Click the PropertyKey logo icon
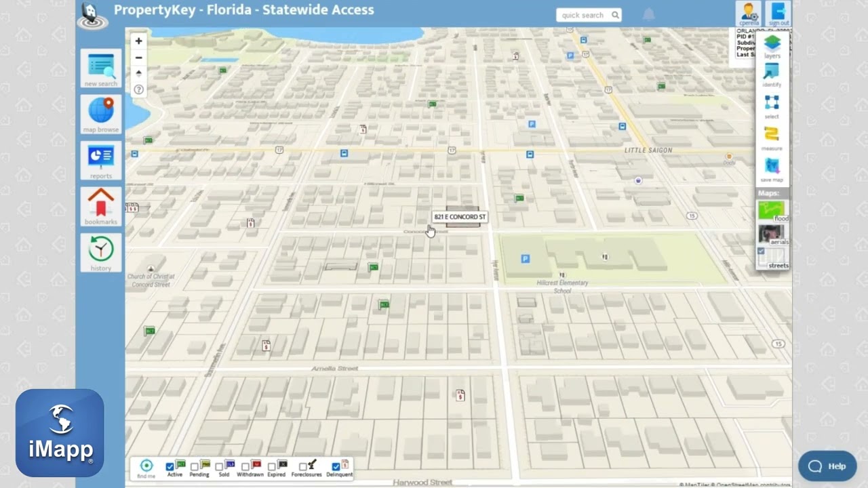868x488 pixels. (92, 16)
